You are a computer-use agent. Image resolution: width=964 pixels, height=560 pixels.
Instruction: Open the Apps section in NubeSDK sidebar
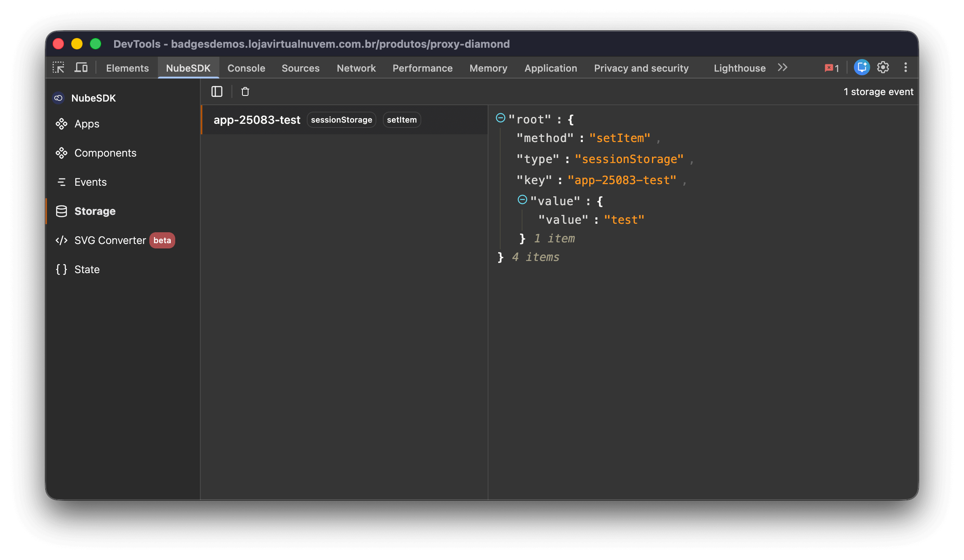pyautogui.click(x=87, y=124)
